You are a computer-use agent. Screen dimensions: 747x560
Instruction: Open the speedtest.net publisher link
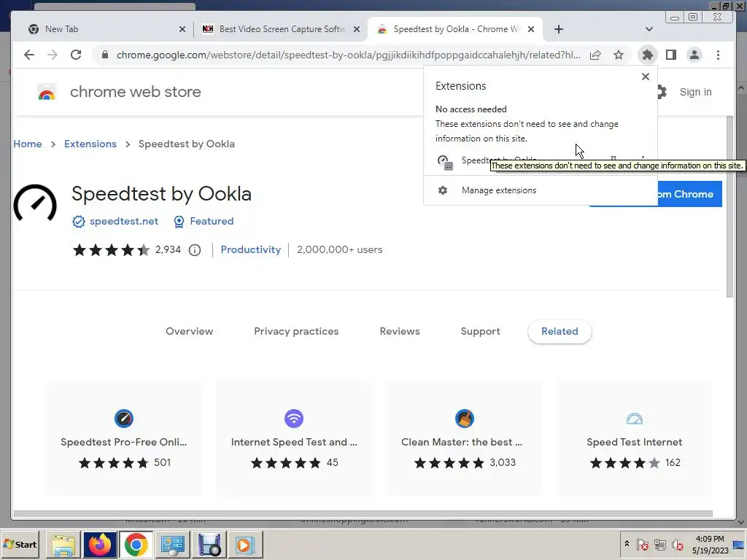tap(124, 222)
